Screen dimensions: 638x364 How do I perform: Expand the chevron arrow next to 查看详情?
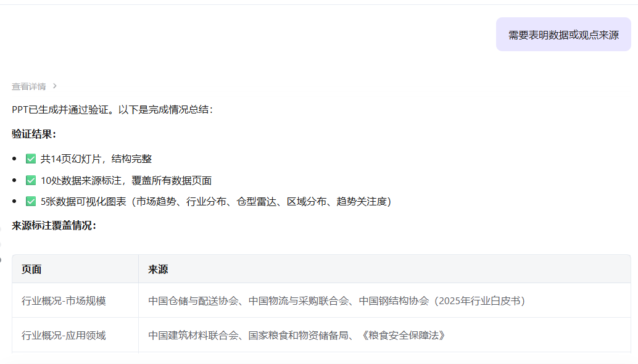point(55,86)
